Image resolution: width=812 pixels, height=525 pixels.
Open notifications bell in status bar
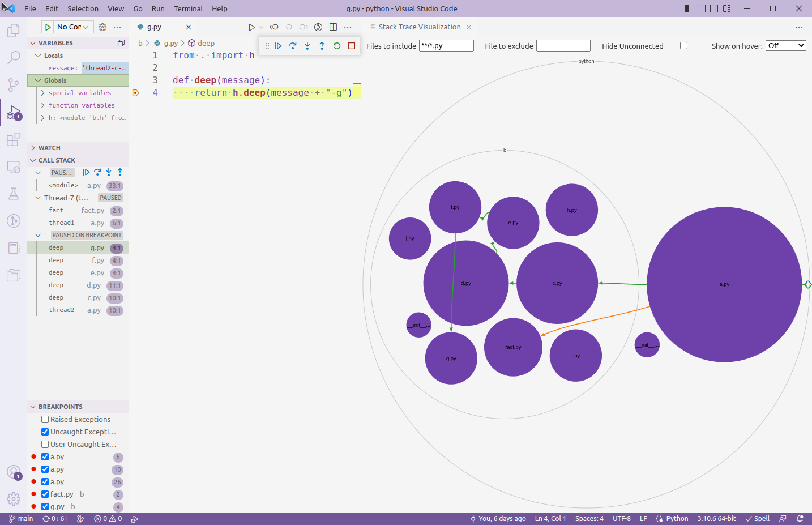point(800,519)
